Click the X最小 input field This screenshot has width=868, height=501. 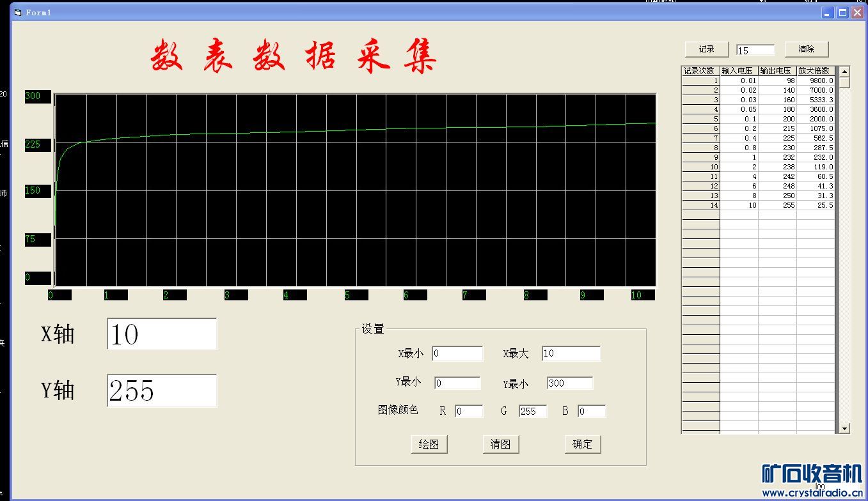tap(457, 353)
